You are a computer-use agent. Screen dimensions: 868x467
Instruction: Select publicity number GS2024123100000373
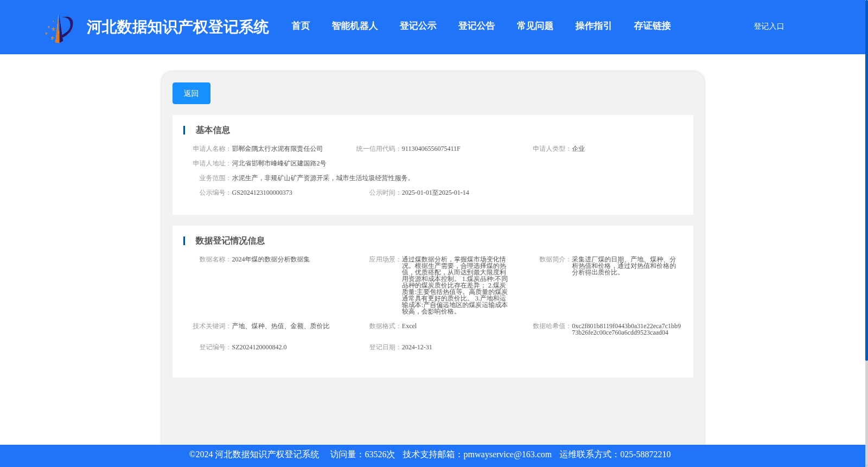click(x=262, y=193)
